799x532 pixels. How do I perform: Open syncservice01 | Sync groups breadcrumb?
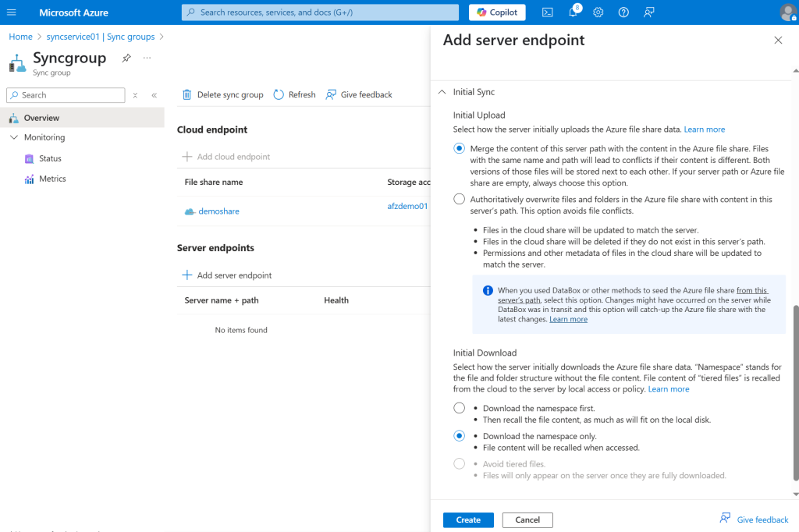(x=101, y=37)
